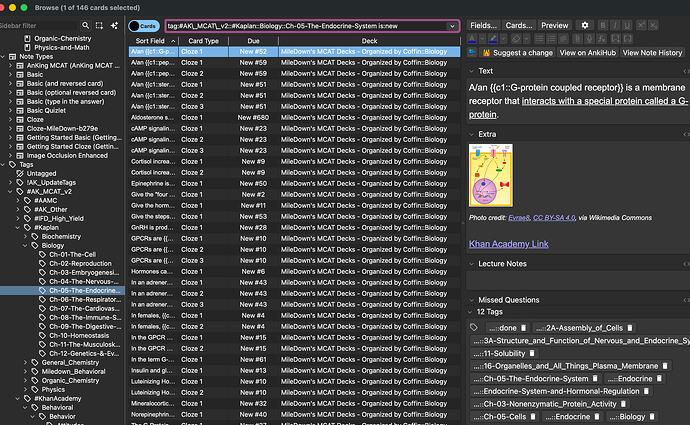The height and width of the screenshot is (425, 690).
Task: Click the sidebar search tool magnifier icon
Action: [85, 26]
